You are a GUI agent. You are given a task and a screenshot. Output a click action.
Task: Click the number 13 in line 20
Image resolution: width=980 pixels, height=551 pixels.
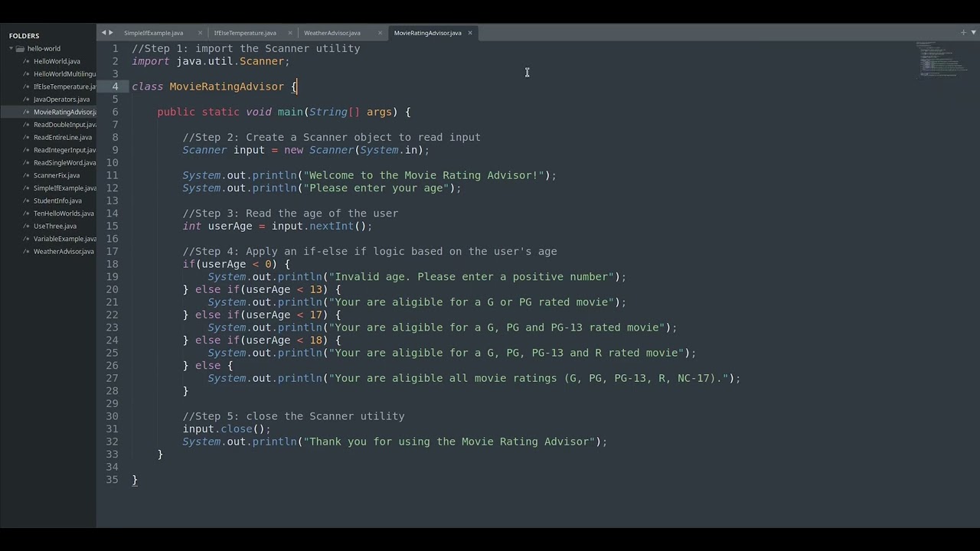pos(315,289)
